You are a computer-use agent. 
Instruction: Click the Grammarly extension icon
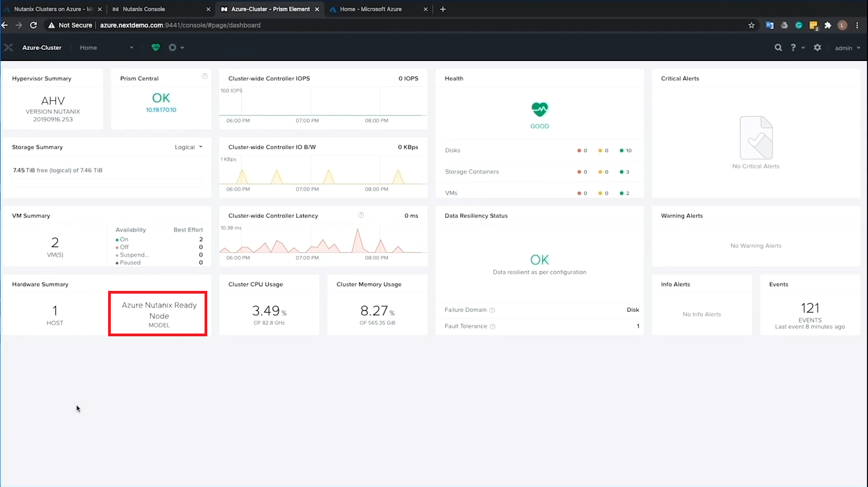(799, 25)
